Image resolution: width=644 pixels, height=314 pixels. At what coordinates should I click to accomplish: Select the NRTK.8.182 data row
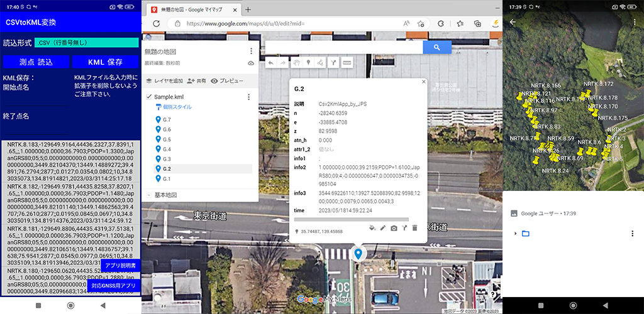70,203
